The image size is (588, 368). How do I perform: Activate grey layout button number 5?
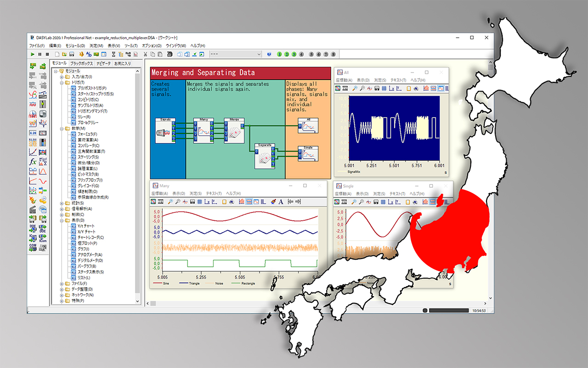(x=311, y=54)
